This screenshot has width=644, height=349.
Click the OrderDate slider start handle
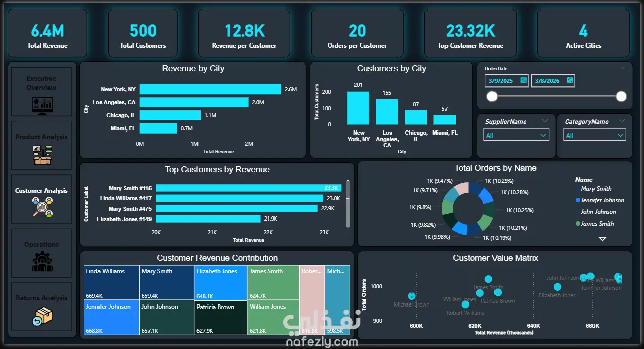pyautogui.click(x=492, y=96)
